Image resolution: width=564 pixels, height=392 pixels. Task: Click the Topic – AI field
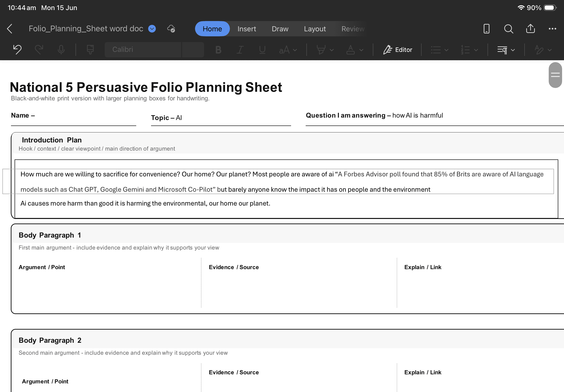[x=167, y=118]
